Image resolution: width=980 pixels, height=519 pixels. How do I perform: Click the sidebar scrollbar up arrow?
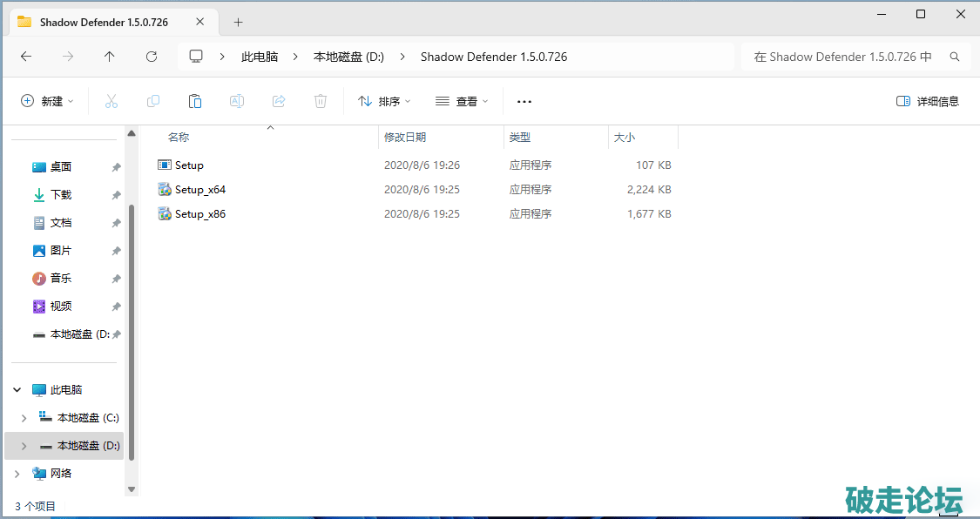point(132,133)
